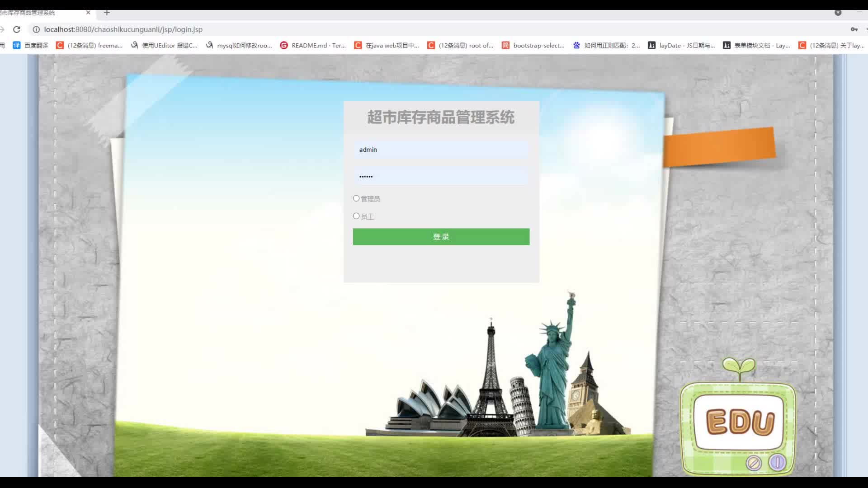Click the password input field

[x=441, y=176]
